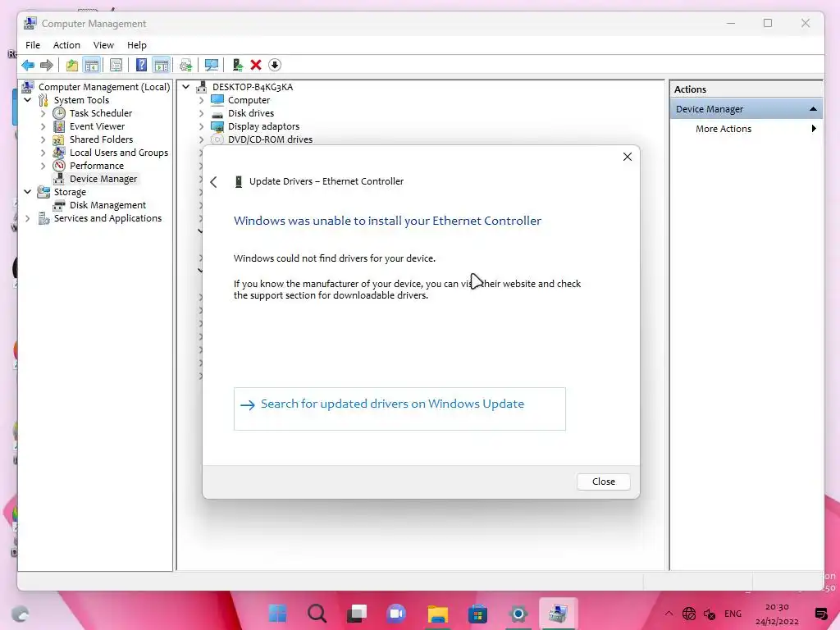Expand the Performance node
The width and height of the screenshot is (840, 630).
[x=43, y=166]
